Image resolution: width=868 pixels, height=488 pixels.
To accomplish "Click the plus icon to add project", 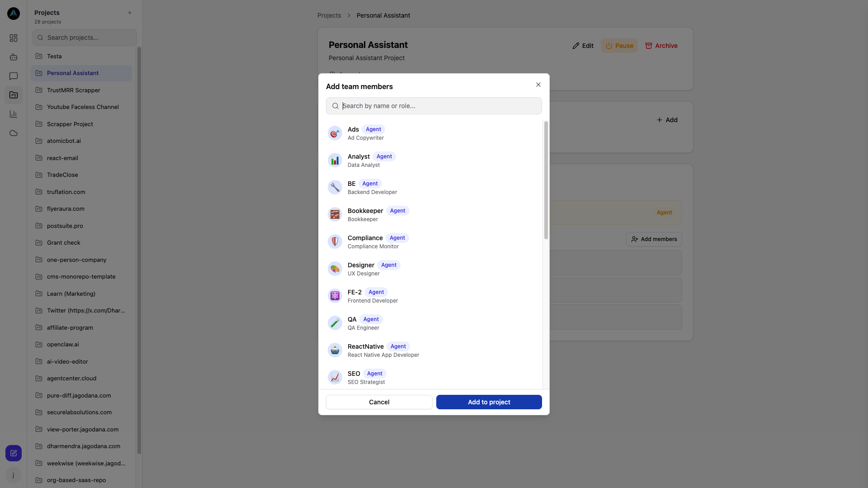I will click(130, 13).
